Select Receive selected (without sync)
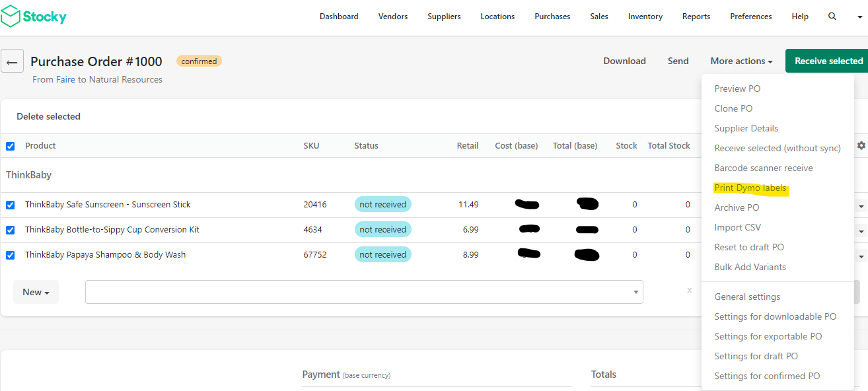The image size is (868, 391). pos(778,148)
